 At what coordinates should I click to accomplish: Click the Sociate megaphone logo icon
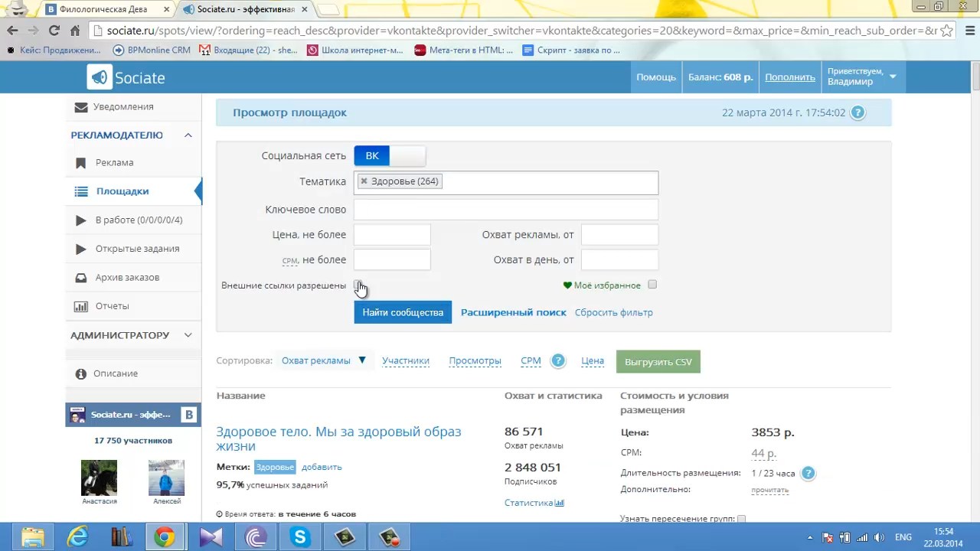coord(100,77)
